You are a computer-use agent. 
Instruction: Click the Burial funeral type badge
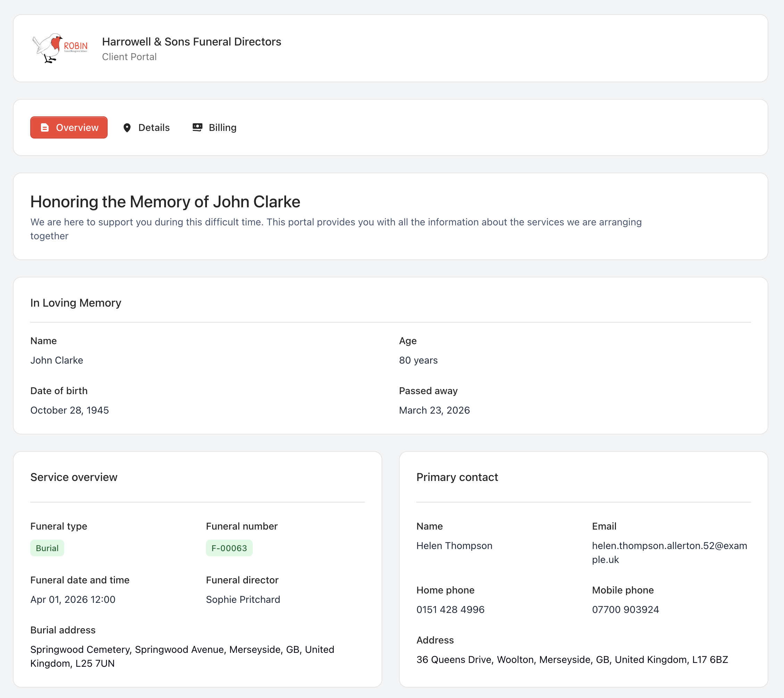[x=47, y=548]
